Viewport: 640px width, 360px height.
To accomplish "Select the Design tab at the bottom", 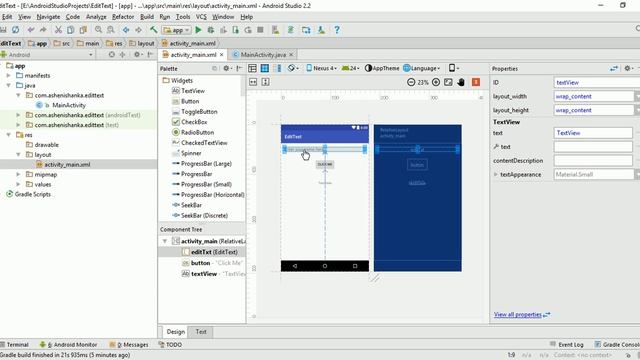I will pos(176,332).
